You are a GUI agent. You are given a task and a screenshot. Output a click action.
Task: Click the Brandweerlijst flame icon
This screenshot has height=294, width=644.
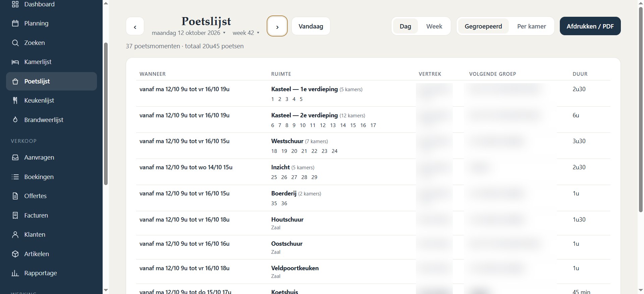(x=15, y=120)
